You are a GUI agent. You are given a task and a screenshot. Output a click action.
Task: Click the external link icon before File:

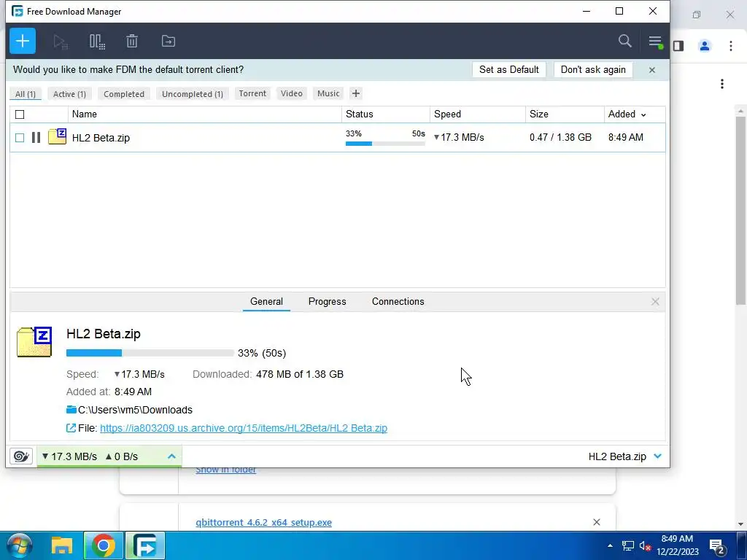[x=71, y=428]
